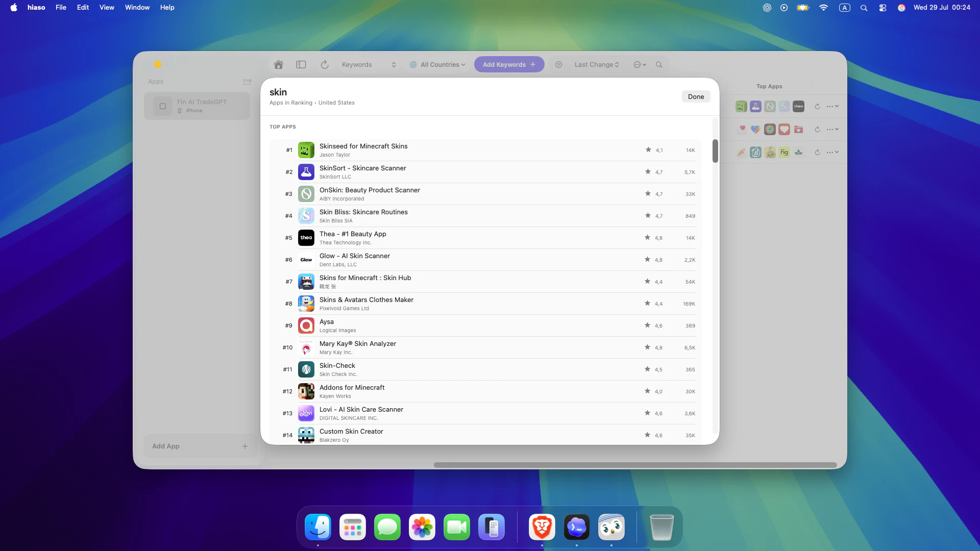The image size is (980, 551).
Task: Click the horizontal scrollbar at window bottom
Action: tap(635, 465)
